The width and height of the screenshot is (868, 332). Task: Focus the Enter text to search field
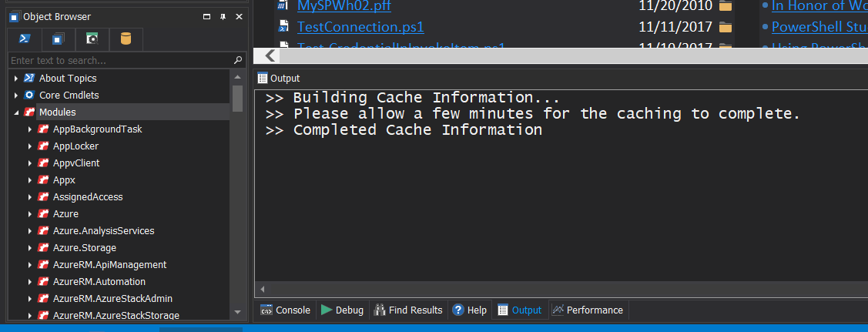click(x=121, y=60)
